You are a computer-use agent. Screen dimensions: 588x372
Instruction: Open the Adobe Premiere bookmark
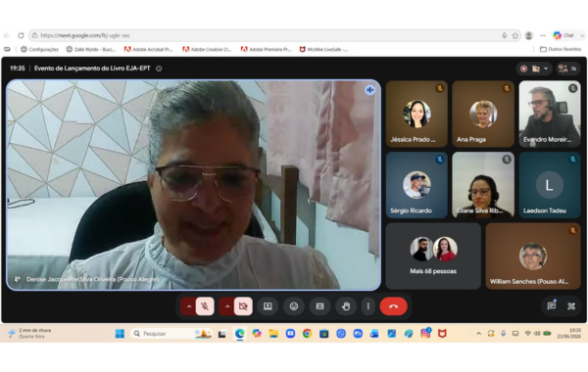[266, 49]
